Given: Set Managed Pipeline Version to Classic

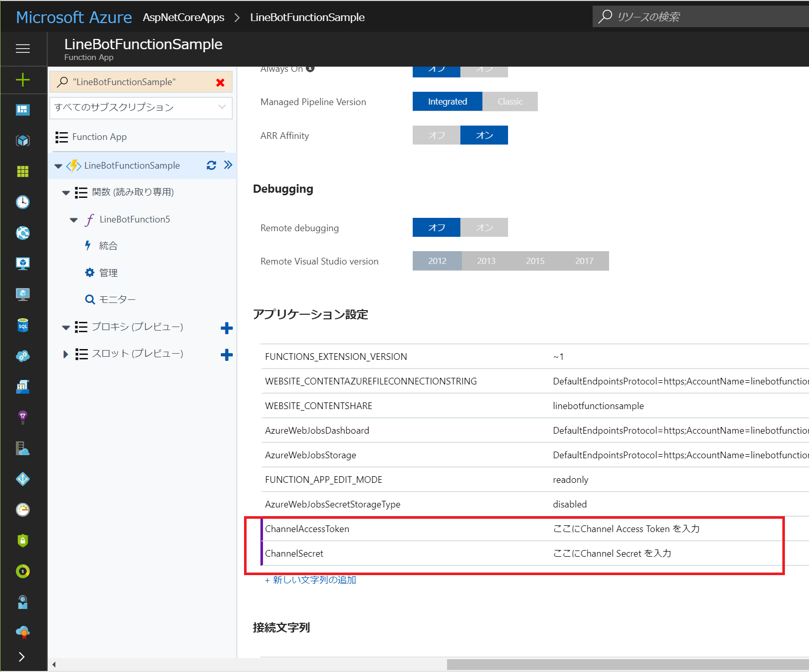Looking at the screenshot, I should tap(510, 101).
